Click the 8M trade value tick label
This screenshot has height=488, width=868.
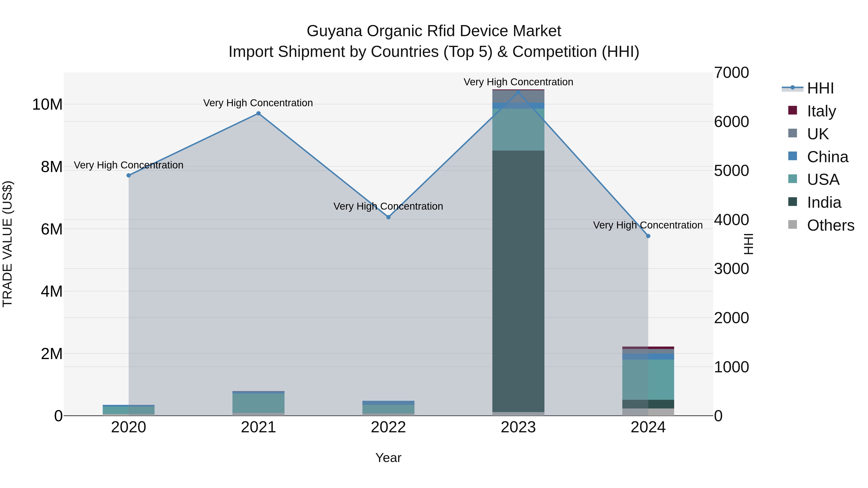tap(52, 167)
